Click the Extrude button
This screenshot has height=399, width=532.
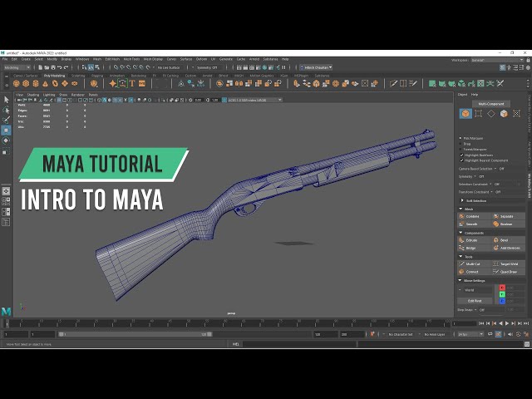coord(474,240)
